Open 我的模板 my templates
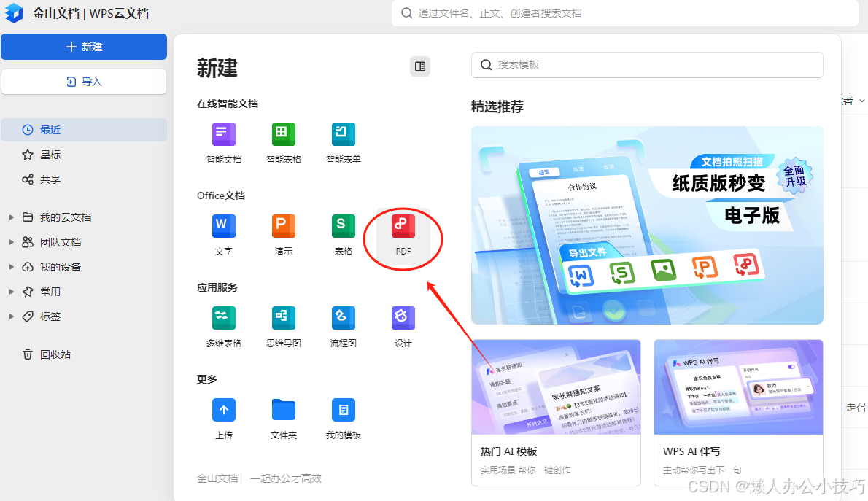The width and height of the screenshot is (868, 501). [x=344, y=419]
